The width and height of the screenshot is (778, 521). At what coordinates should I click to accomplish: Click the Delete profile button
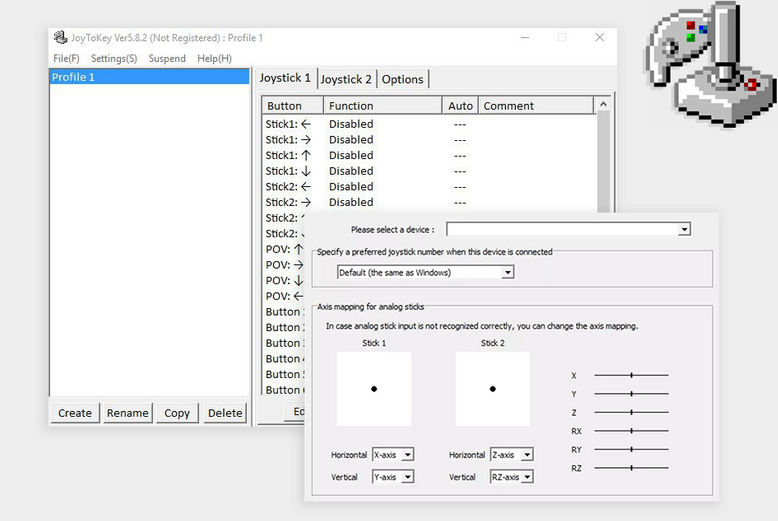click(225, 413)
